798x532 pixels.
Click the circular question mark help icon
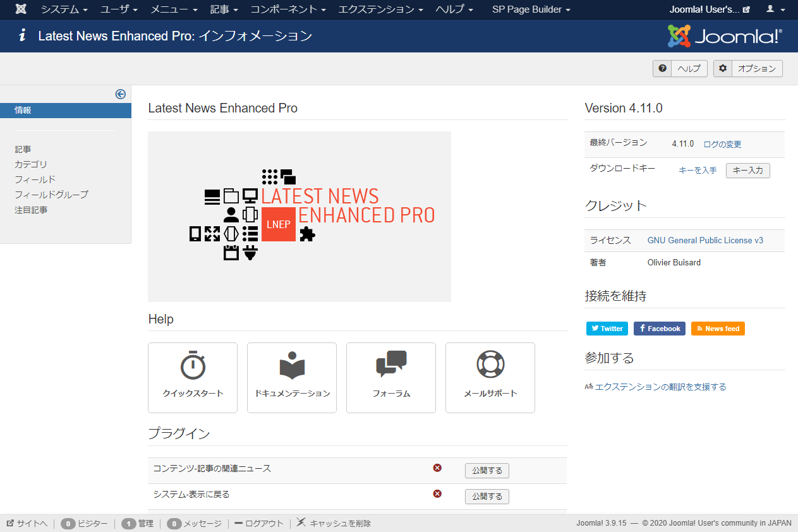[662, 68]
